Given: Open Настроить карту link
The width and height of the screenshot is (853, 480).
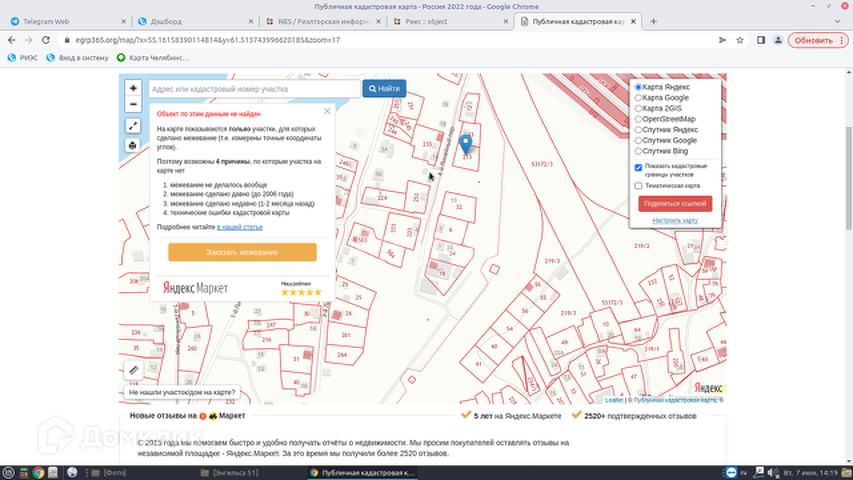Looking at the screenshot, I should [x=675, y=220].
